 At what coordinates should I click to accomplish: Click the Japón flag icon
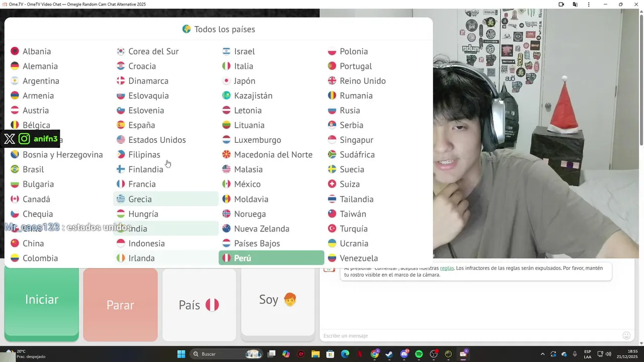coord(226,81)
